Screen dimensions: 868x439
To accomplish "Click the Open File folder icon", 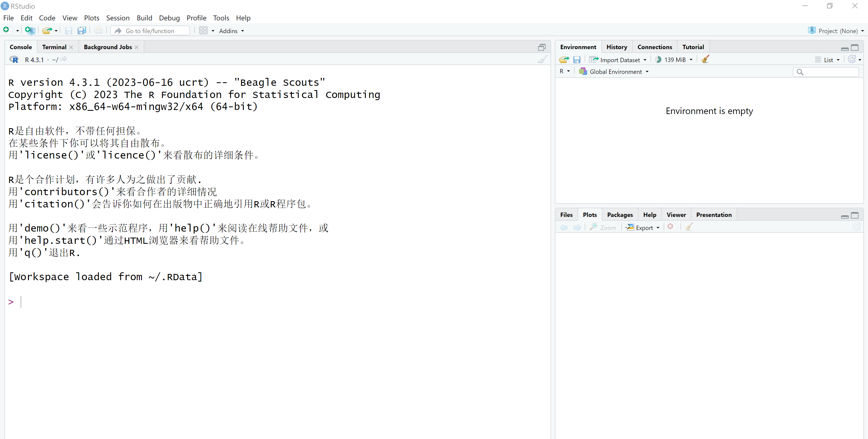I will coord(47,31).
